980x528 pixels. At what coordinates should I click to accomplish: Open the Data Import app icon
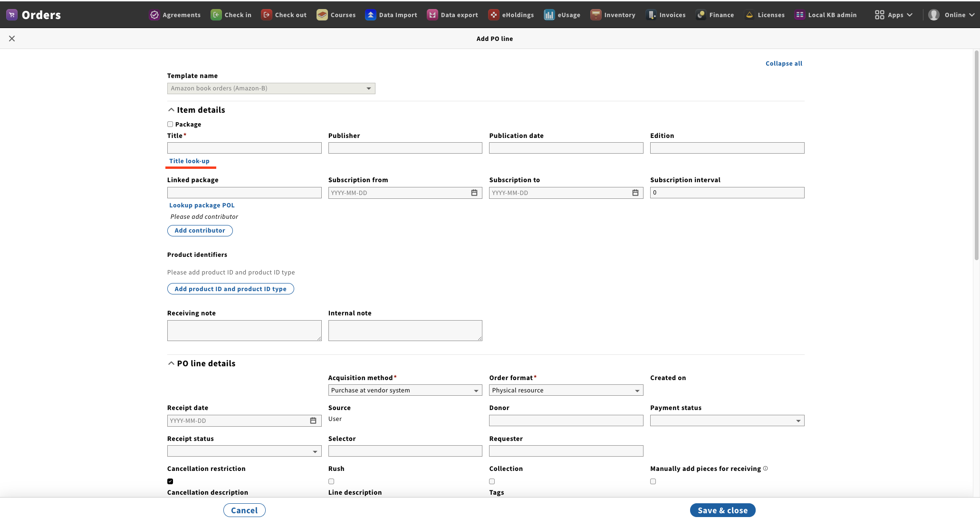coord(371,15)
